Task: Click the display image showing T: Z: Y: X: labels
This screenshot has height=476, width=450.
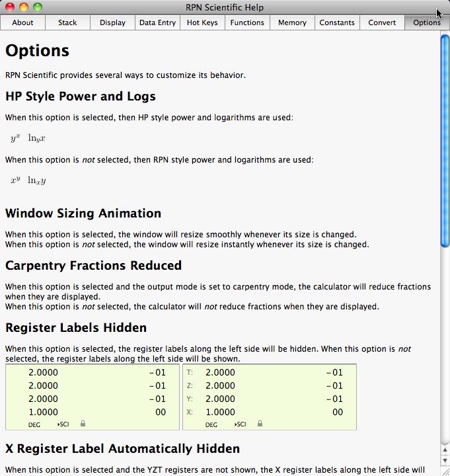Action: pyautogui.click(x=269, y=397)
